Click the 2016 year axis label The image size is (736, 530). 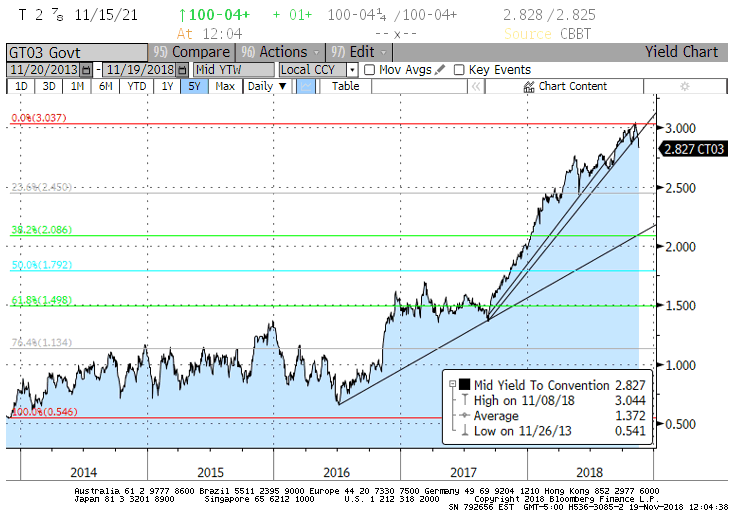pos(337,472)
